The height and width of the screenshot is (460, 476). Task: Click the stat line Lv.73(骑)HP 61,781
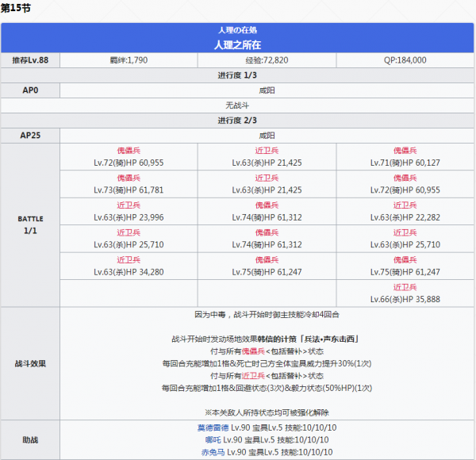(129, 190)
